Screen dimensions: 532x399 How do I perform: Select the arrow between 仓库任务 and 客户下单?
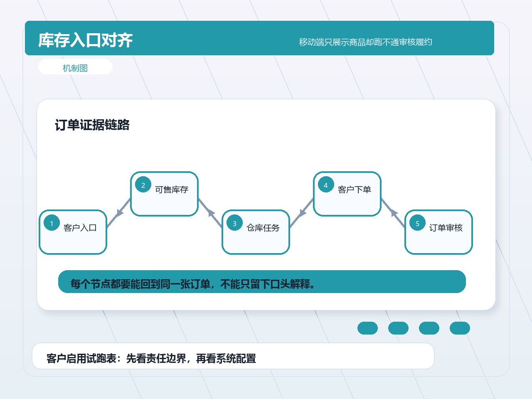[x=302, y=213]
